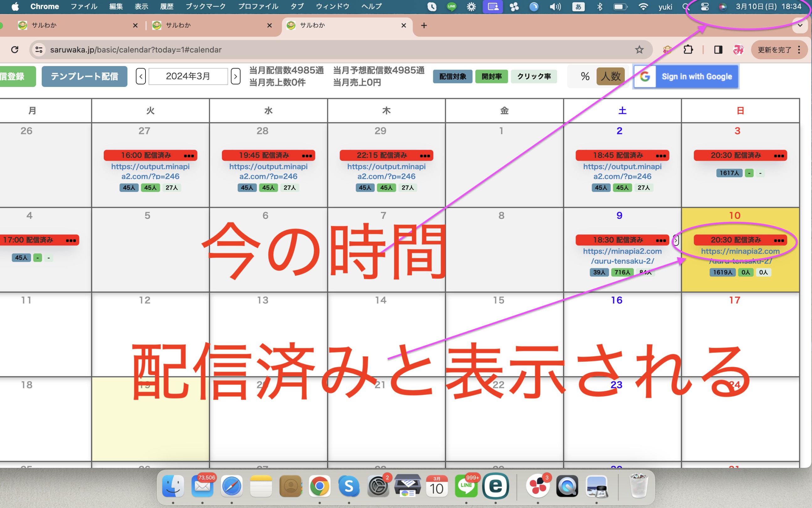Image resolution: width=812 pixels, height=508 pixels.
Task: Open options dots on 19:45 配信済み entry
Action: coord(307,156)
